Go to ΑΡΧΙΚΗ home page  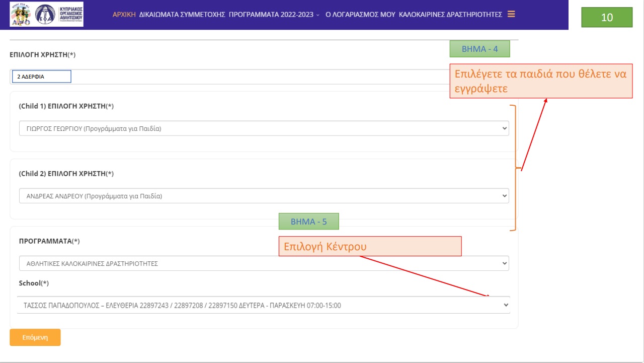point(124,15)
